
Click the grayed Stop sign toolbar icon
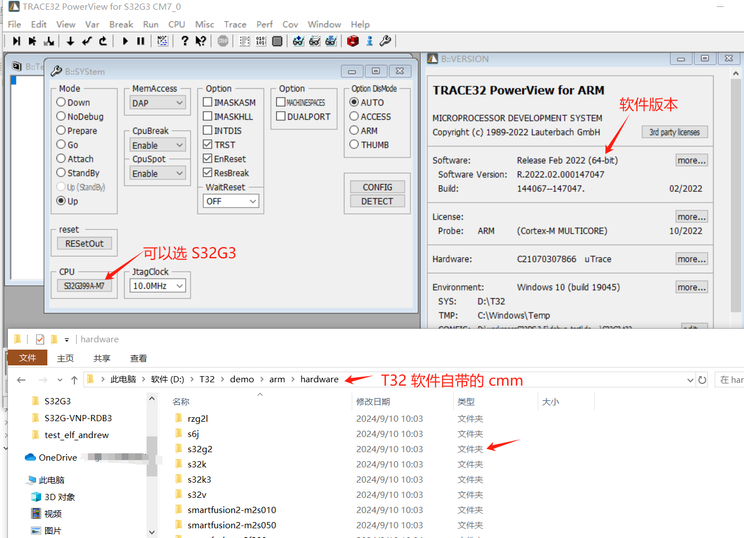(223, 41)
